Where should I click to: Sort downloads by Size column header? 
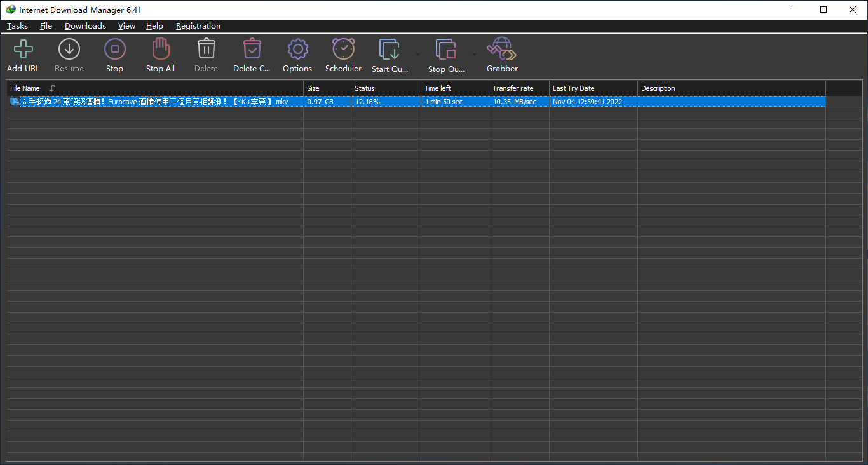point(313,88)
